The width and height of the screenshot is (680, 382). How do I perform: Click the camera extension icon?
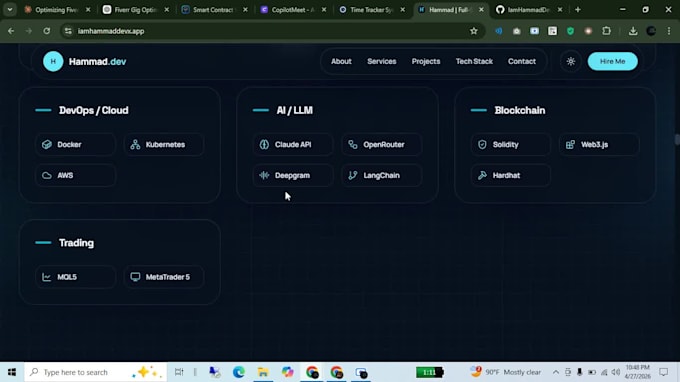tap(516, 31)
